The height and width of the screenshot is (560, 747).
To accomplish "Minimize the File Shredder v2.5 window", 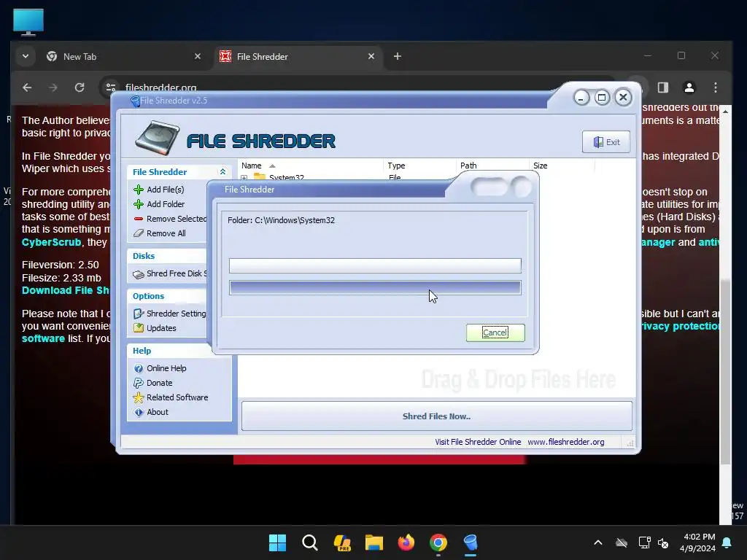I will [x=581, y=98].
